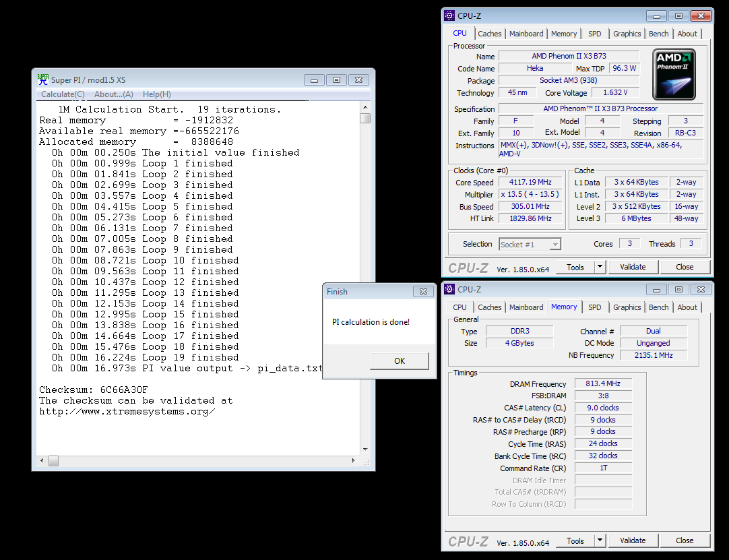729x560 pixels.
Task: Maximize the Super PI window
Action: pos(337,80)
